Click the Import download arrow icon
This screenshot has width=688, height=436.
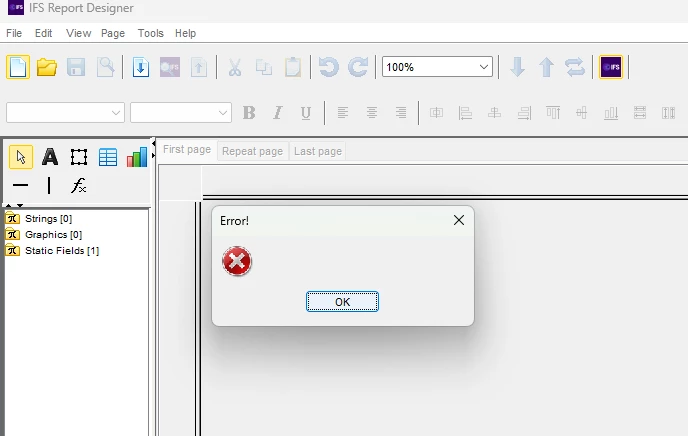coord(141,67)
